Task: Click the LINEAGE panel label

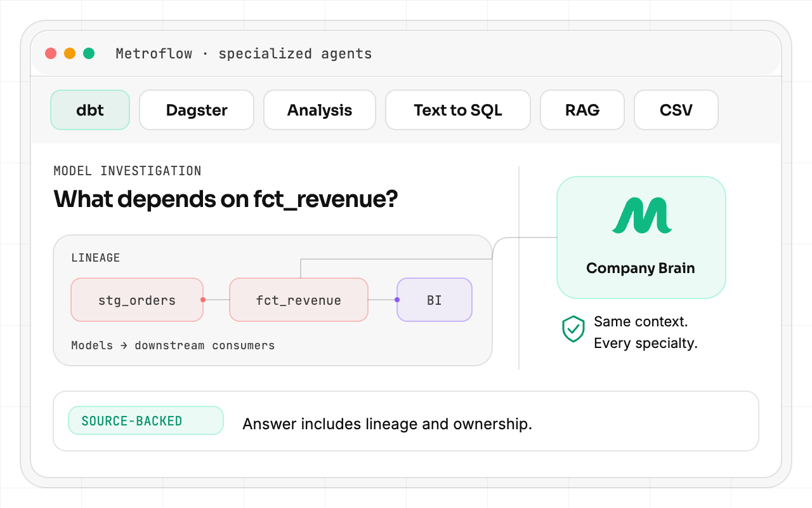Action: coord(96,258)
